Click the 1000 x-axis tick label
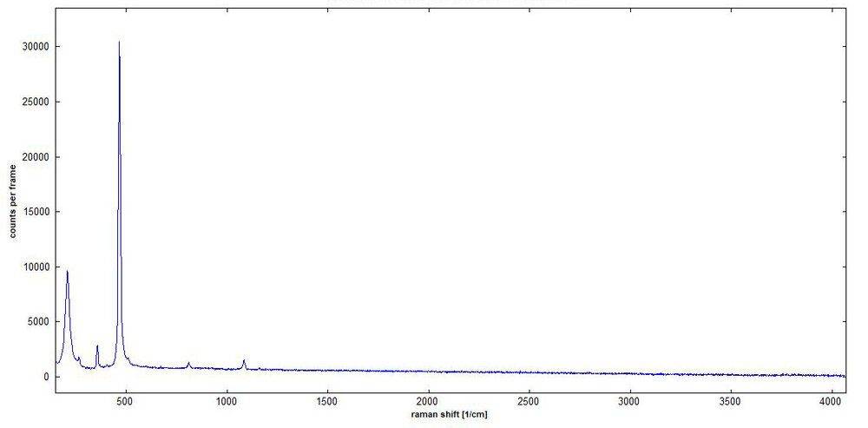 click(x=227, y=402)
